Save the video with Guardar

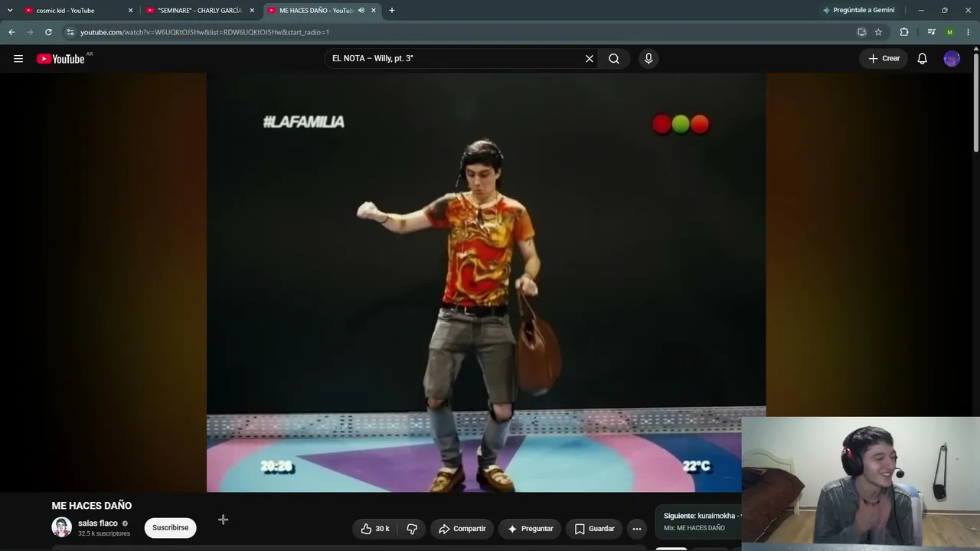click(x=594, y=529)
